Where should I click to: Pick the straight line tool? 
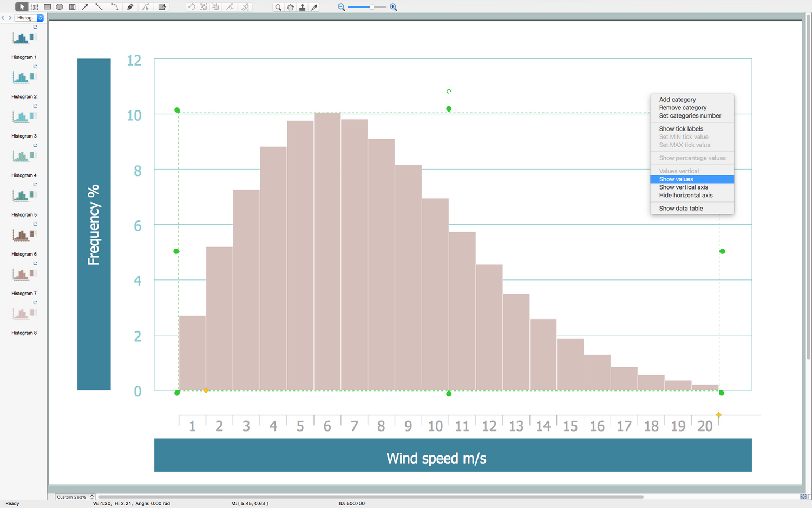[x=99, y=7]
